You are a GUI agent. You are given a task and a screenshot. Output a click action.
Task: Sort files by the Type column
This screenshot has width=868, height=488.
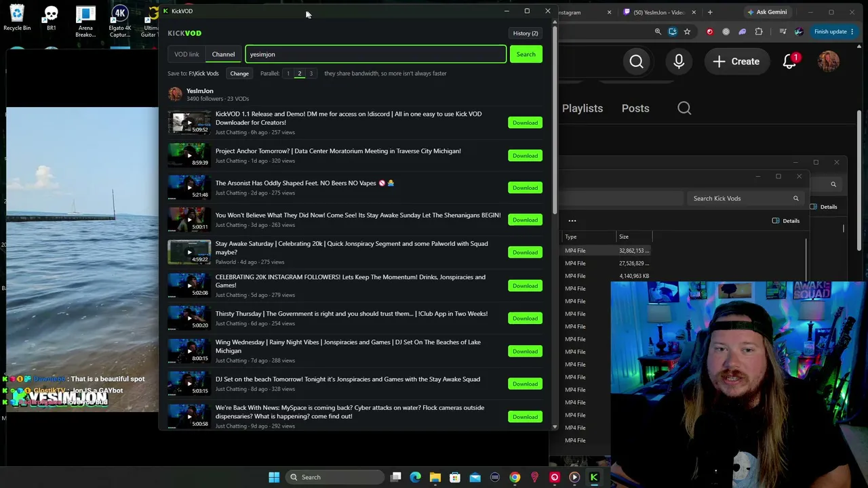[x=589, y=237]
